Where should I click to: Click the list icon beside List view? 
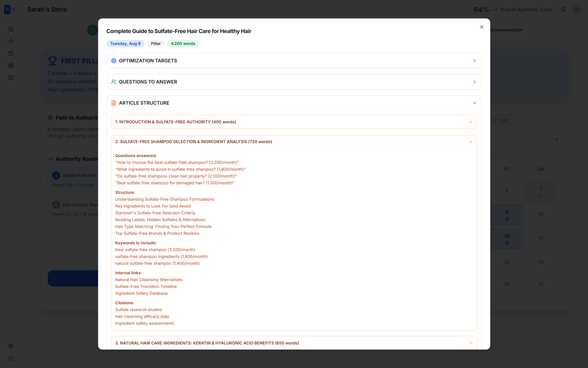495,120
